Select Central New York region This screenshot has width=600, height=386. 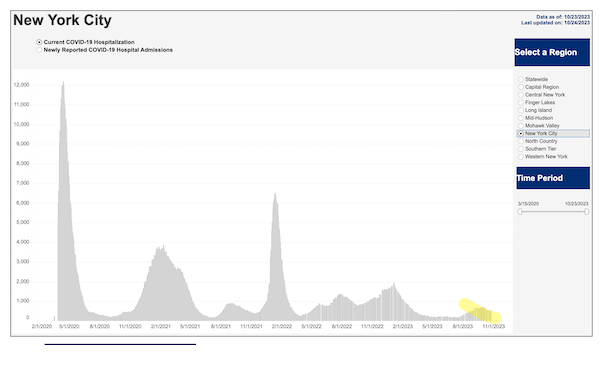tap(521, 95)
